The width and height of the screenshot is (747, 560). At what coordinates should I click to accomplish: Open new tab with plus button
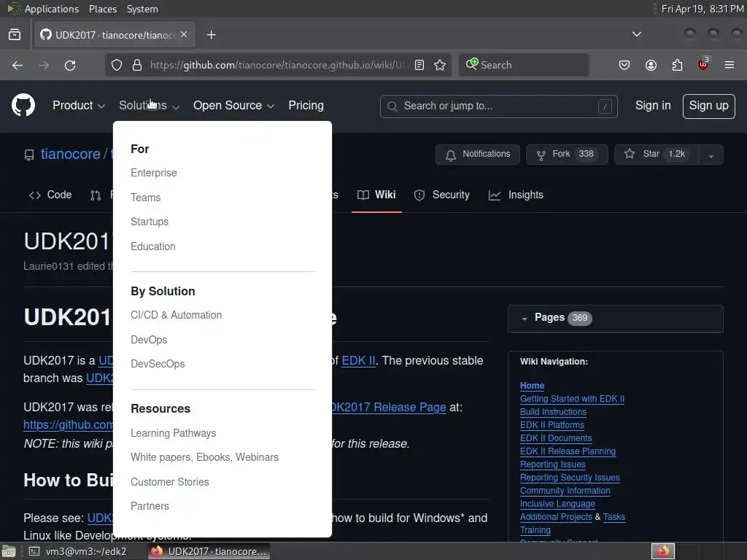[212, 35]
